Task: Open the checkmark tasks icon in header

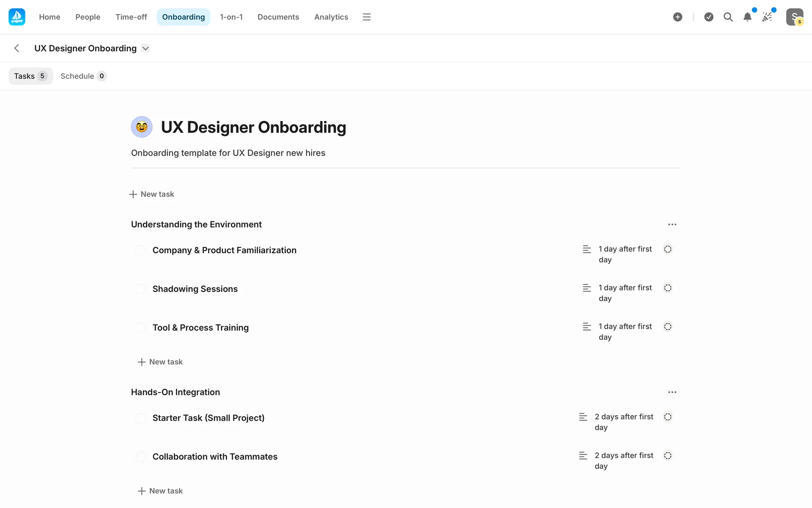Action: (709, 17)
